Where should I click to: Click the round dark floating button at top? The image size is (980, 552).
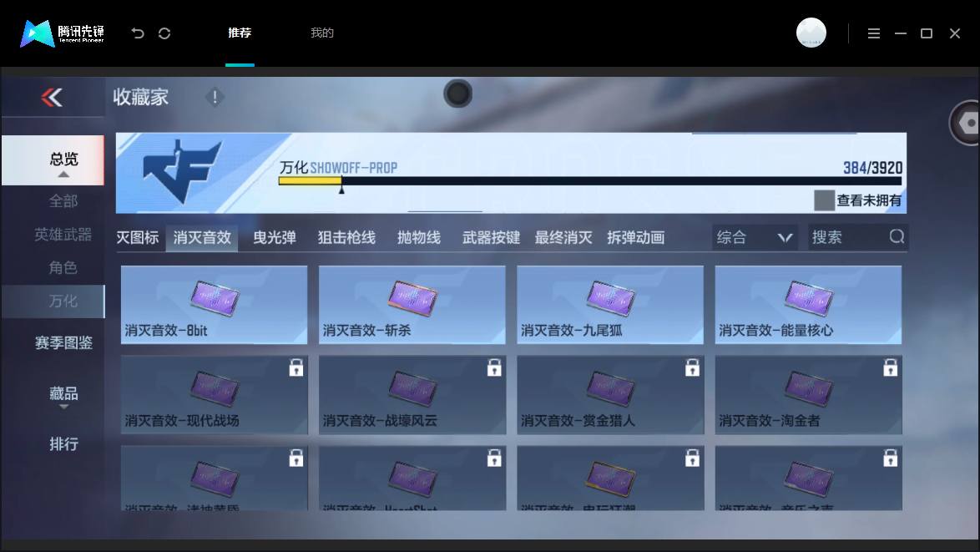pyautogui.click(x=458, y=94)
